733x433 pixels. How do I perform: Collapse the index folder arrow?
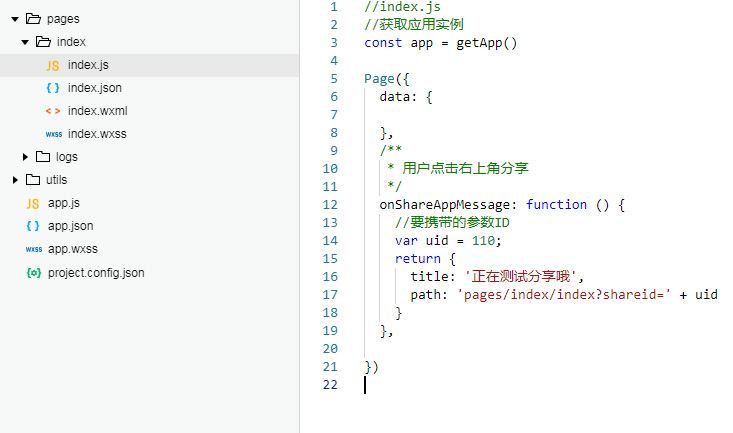pos(25,42)
